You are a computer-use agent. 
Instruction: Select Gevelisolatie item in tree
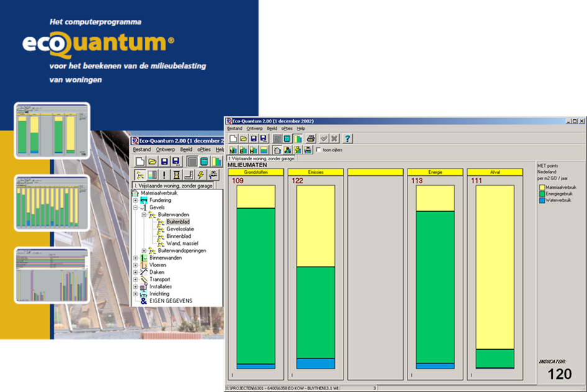(x=180, y=229)
